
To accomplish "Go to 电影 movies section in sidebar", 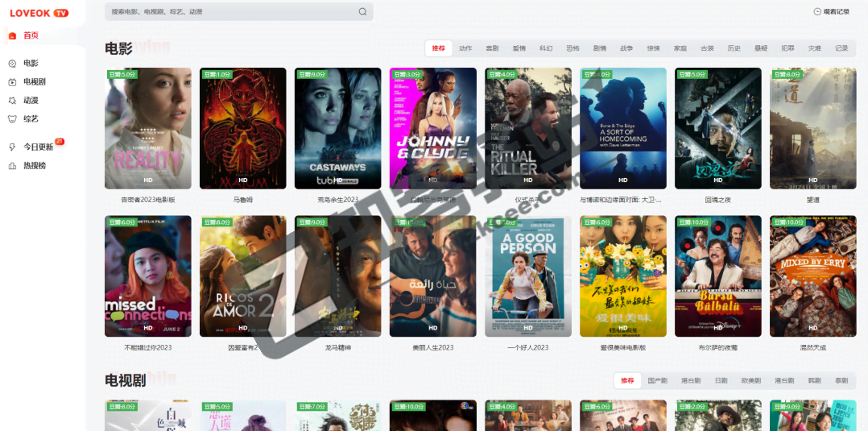I will pos(31,63).
